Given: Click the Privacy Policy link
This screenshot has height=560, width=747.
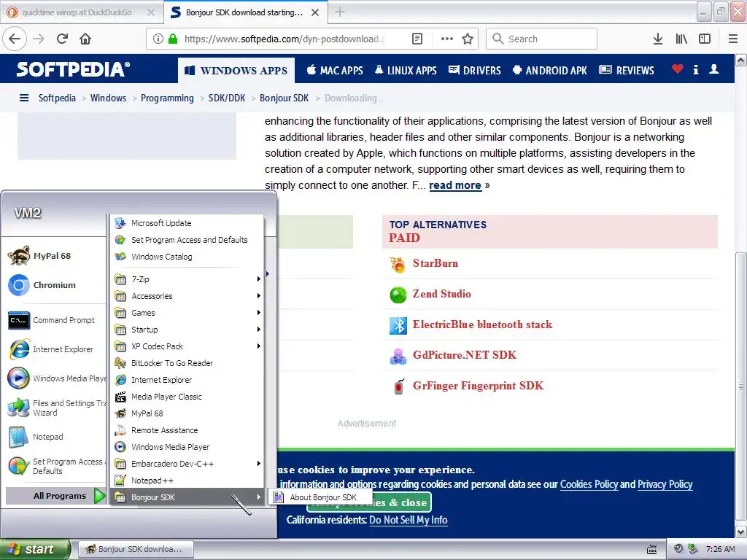Looking at the screenshot, I should pos(665,484).
